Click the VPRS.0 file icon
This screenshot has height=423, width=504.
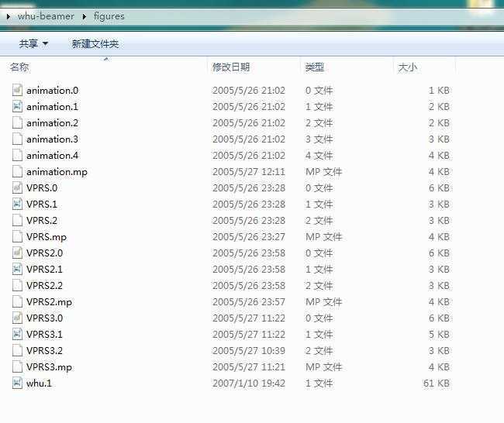pos(17,188)
